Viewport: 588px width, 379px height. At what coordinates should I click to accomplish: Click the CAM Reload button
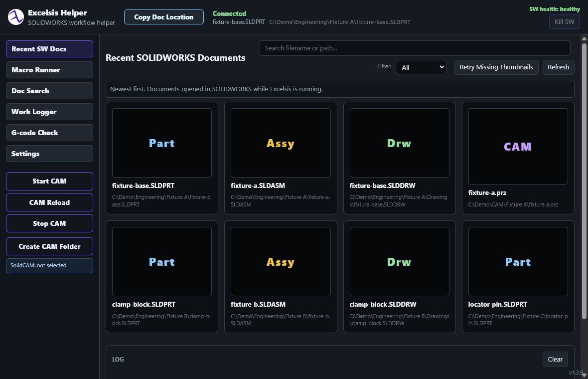click(x=49, y=202)
